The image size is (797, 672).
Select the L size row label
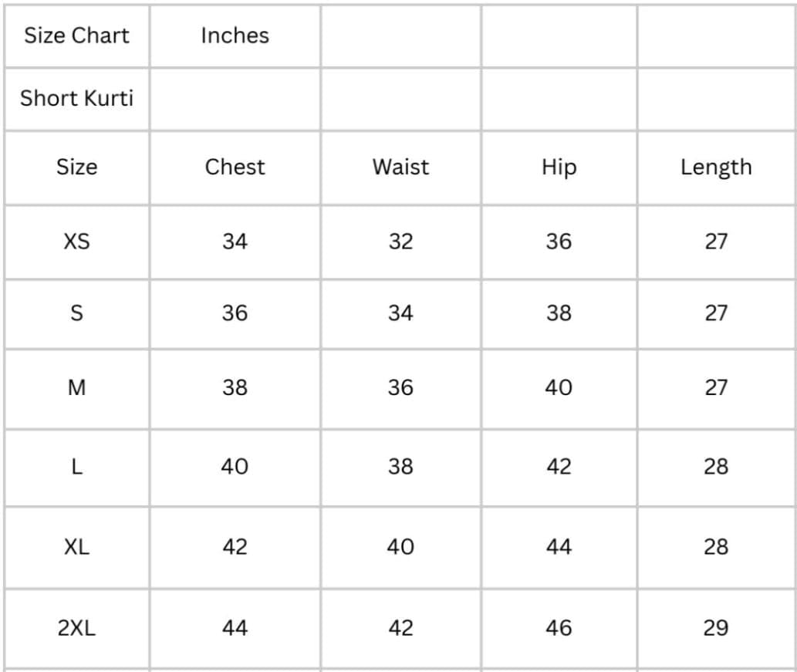click(76, 467)
